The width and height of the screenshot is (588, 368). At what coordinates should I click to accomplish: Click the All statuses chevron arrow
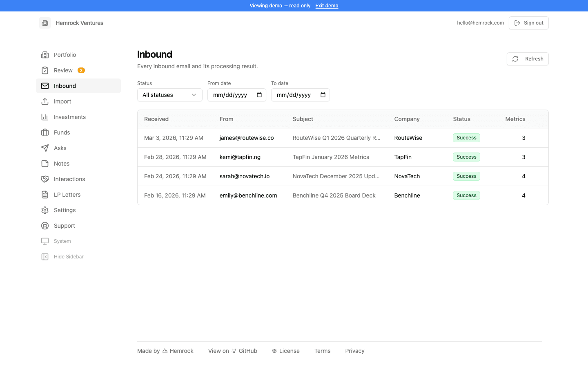[x=194, y=95]
